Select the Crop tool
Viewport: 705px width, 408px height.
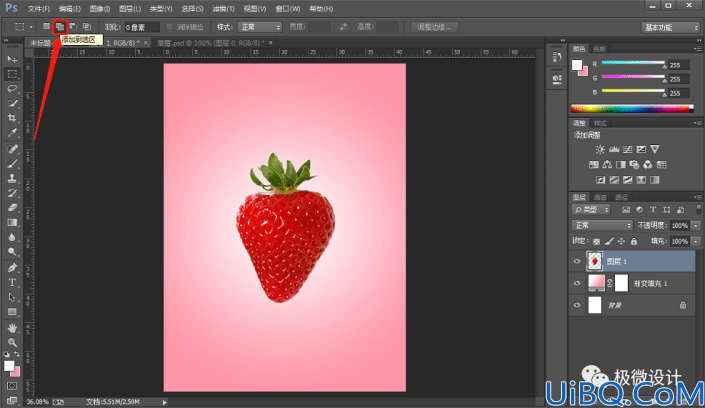[x=12, y=118]
